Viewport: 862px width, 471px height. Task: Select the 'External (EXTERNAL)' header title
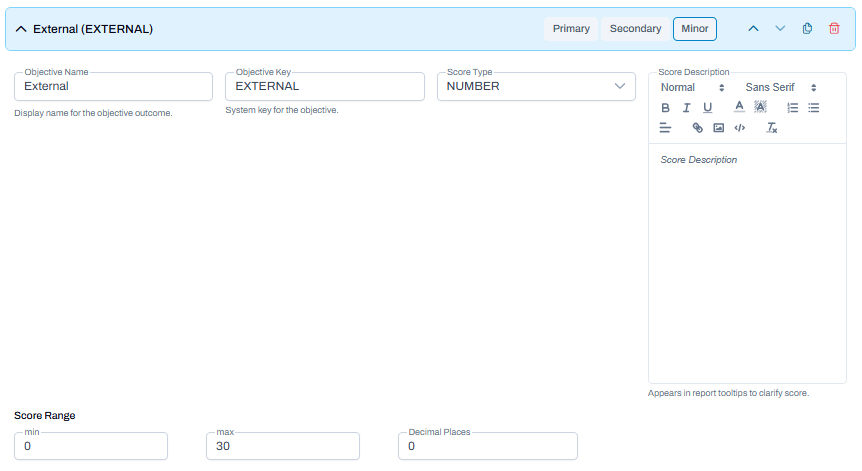pyautogui.click(x=93, y=29)
